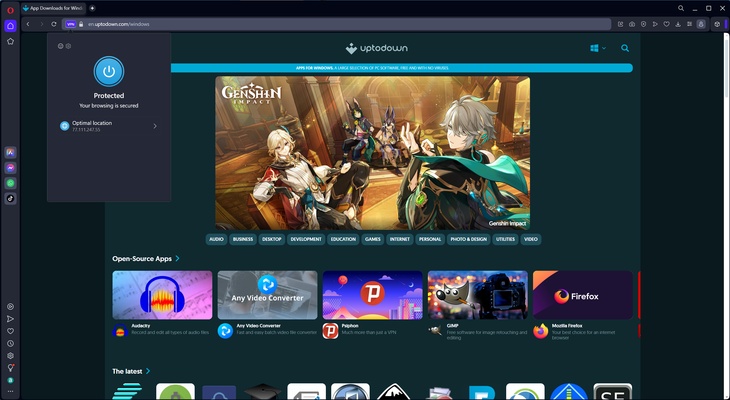Open the Extensions cube icon
The width and height of the screenshot is (730, 400).
717,24
